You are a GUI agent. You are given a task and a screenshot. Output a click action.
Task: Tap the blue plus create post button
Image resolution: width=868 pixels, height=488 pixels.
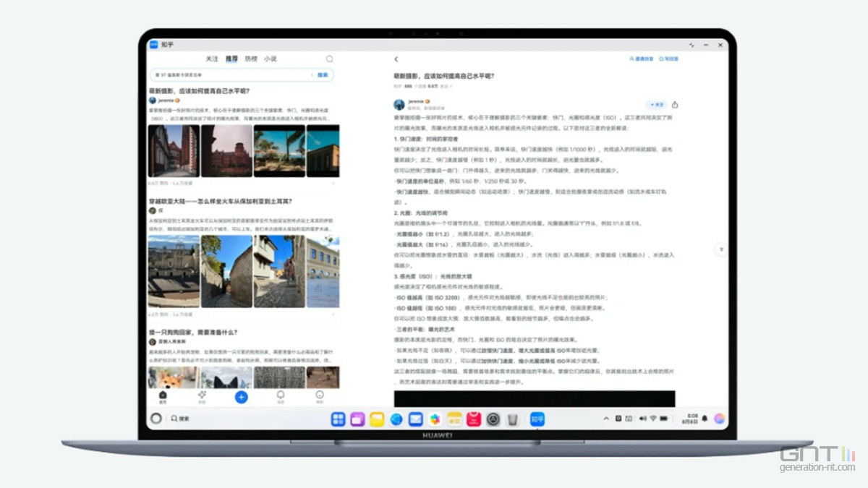pyautogui.click(x=242, y=397)
